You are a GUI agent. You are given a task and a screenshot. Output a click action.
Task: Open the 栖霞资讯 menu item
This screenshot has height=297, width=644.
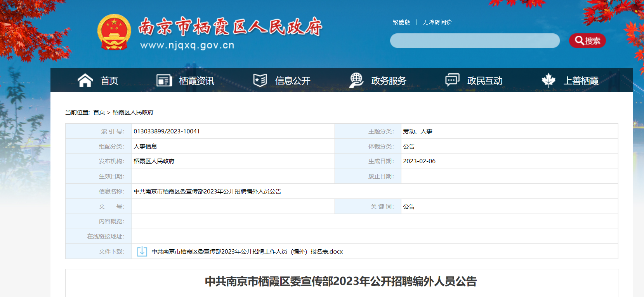click(x=196, y=81)
